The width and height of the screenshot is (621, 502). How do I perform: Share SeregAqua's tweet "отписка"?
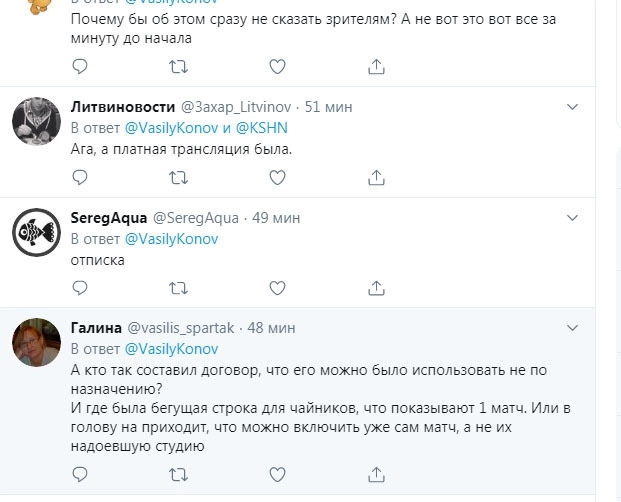[x=377, y=287]
